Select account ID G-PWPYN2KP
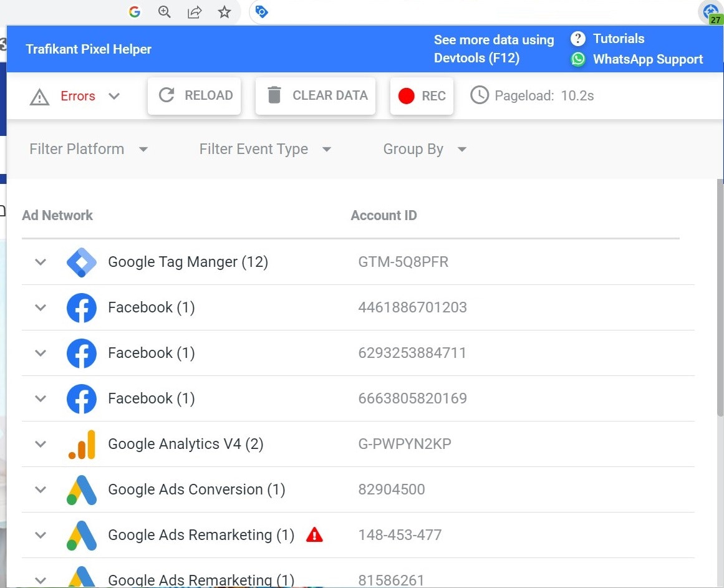Screen dimensions: 724x588 point(405,443)
